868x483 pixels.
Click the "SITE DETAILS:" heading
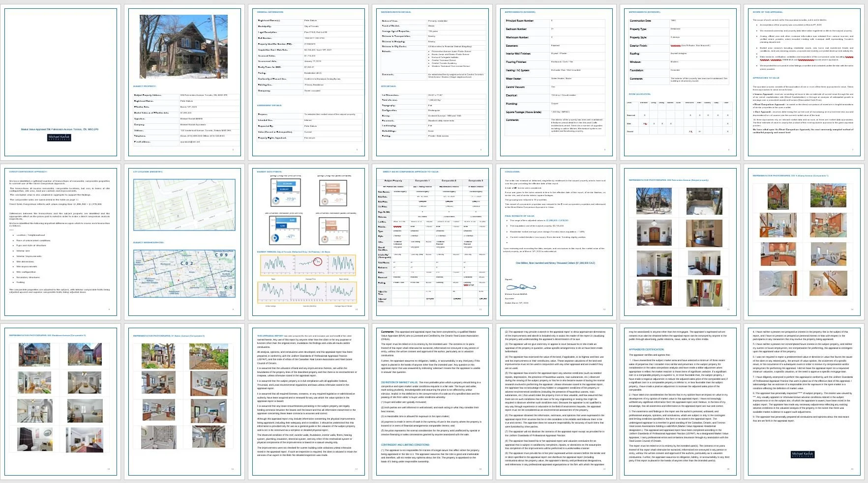(389, 86)
